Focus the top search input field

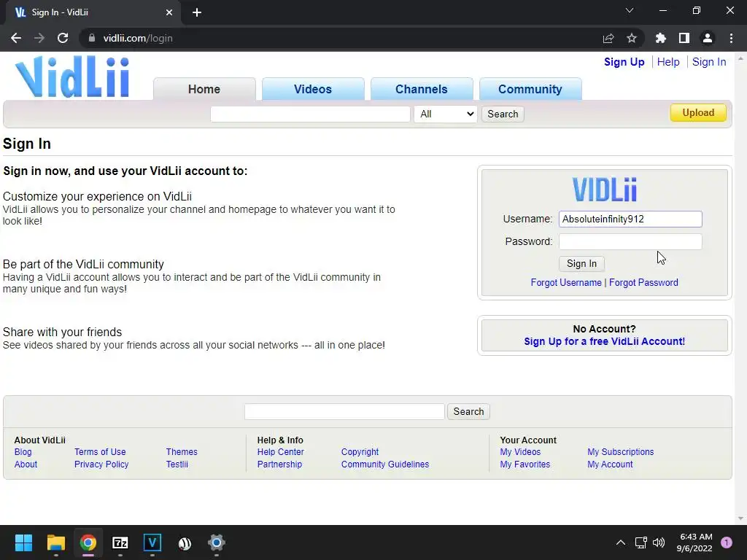pyautogui.click(x=310, y=114)
